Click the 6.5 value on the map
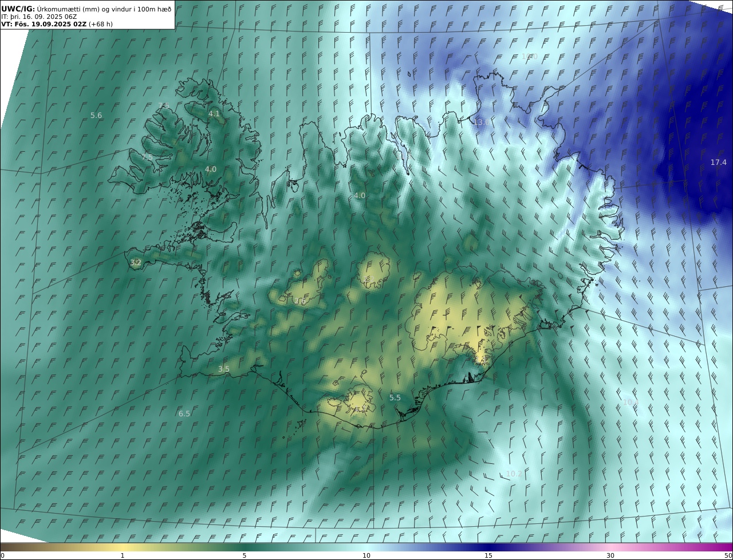Viewport: 733px width, 560px height. [x=184, y=413]
